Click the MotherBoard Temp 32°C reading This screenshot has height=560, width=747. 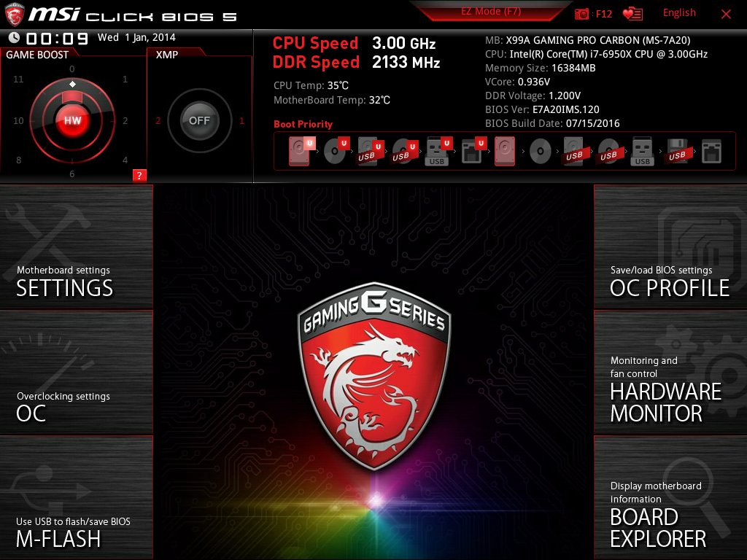(x=332, y=100)
